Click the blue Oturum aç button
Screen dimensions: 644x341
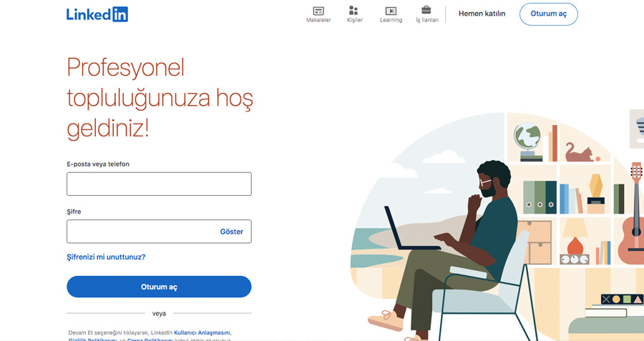point(159,287)
